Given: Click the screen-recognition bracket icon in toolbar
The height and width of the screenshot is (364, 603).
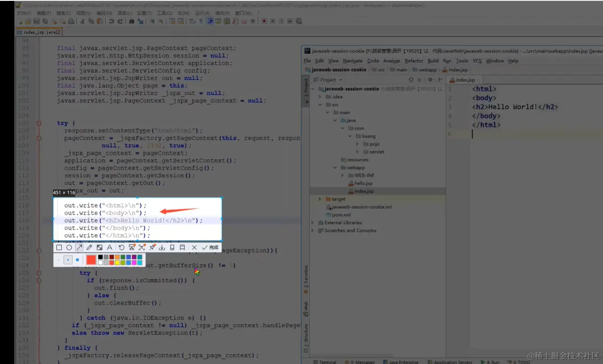Looking at the screenshot, I should click(142, 248).
